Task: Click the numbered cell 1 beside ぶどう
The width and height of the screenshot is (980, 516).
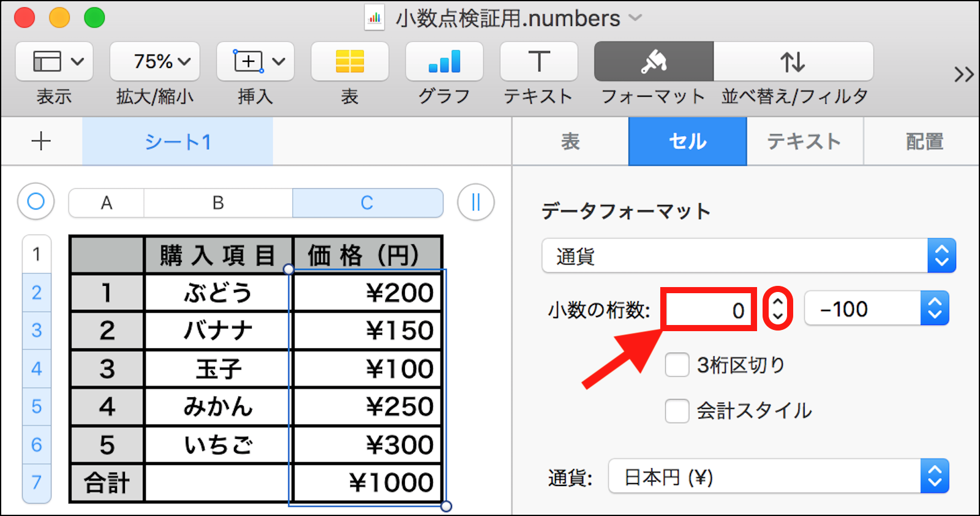Action: [107, 293]
